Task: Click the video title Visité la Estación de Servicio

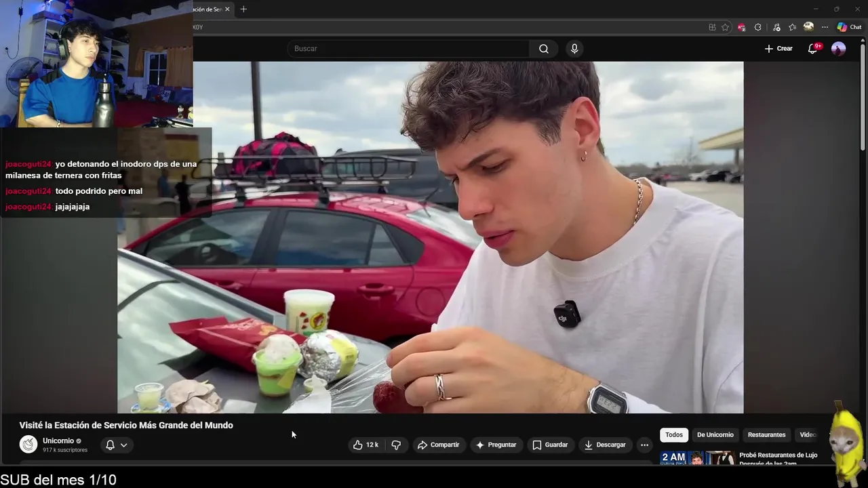Action: [126, 426]
